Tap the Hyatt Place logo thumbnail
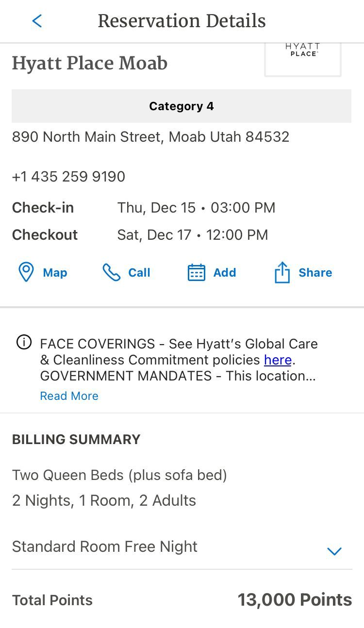 point(302,59)
